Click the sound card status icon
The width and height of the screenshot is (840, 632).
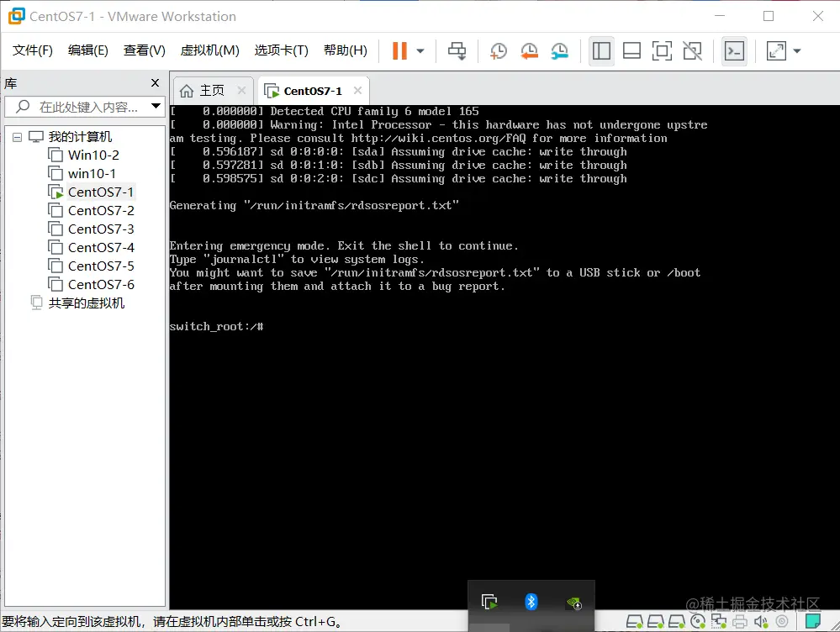tap(761, 621)
